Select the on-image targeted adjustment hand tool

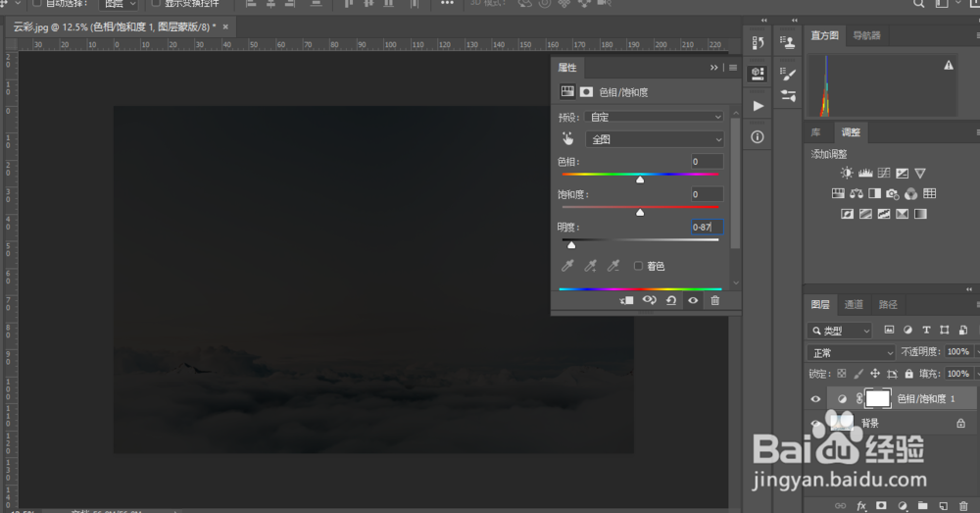567,139
